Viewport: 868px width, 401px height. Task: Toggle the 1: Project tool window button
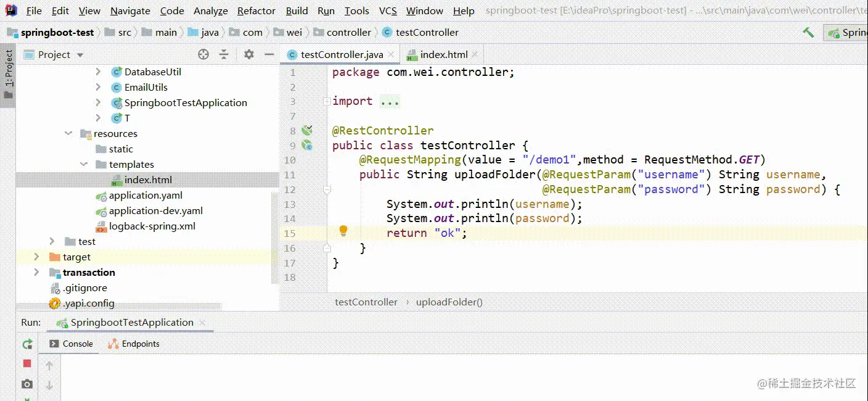point(8,75)
